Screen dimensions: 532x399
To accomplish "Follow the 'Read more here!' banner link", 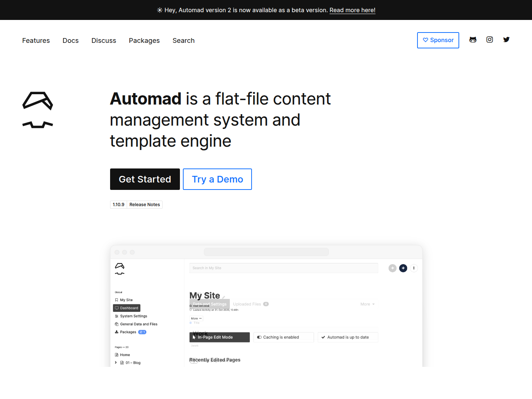I will pyautogui.click(x=352, y=10).
